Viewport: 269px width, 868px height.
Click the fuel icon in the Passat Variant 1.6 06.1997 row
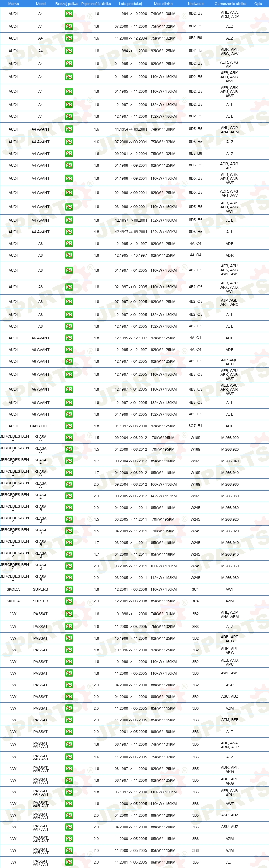click(69, 744)
